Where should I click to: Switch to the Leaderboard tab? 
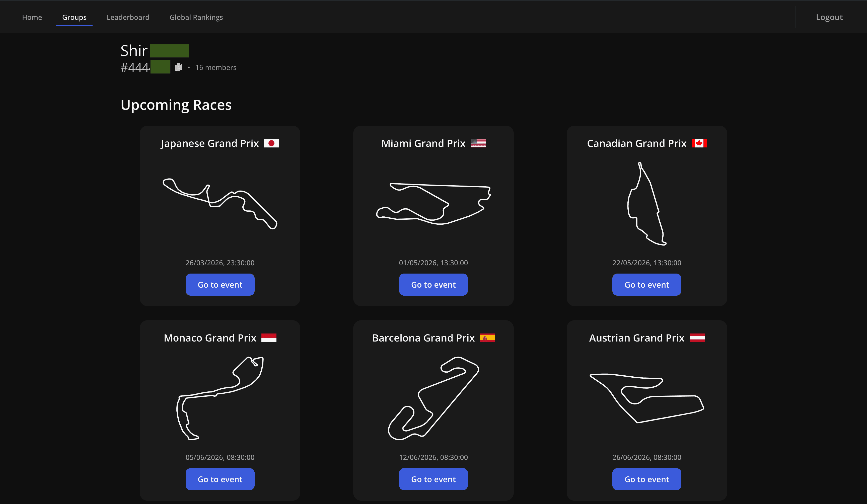(x=128, y=17)
